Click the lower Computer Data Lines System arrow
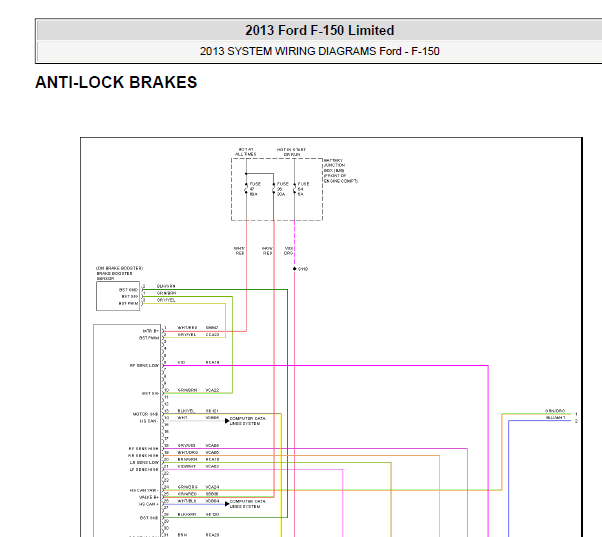The height and width of the screenshot is (537, 602). coord(227,504)
